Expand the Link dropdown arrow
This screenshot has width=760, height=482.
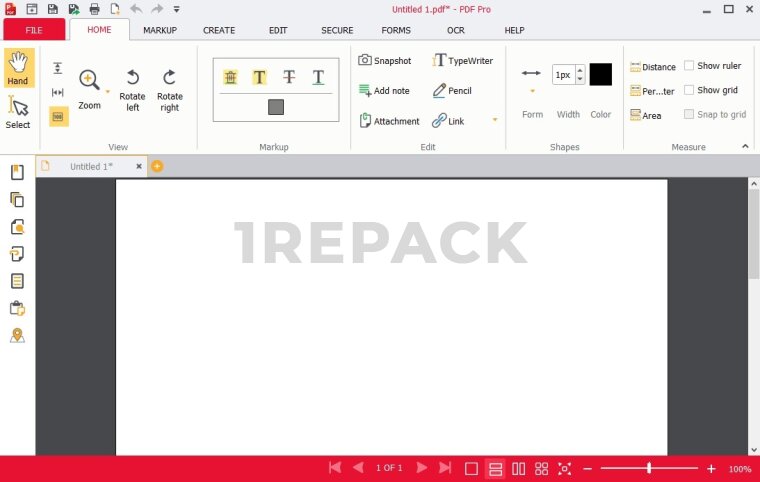(x=494, y=121)
